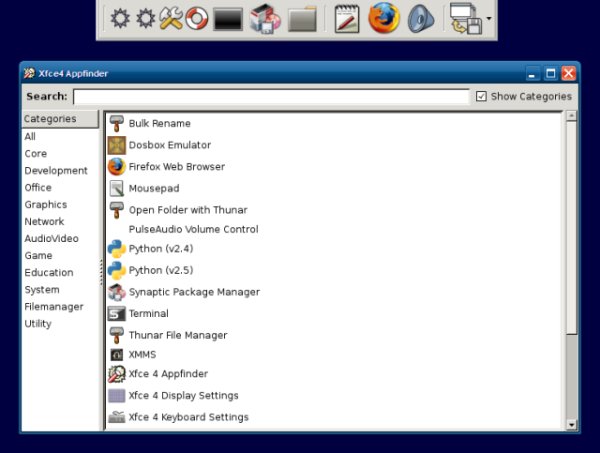Viewport: 600px width, 453px height.
Task: Select the Office category
Action: [x=38, y=187]
